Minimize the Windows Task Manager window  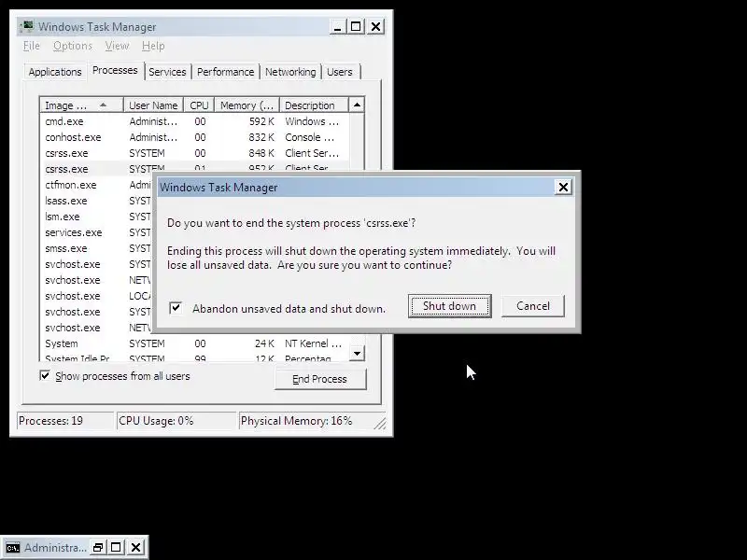(337, 27)
